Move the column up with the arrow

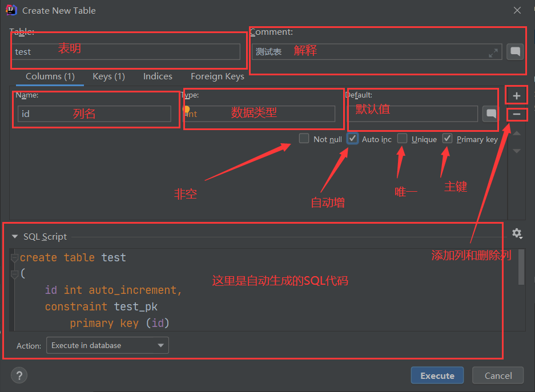(517, 134)
